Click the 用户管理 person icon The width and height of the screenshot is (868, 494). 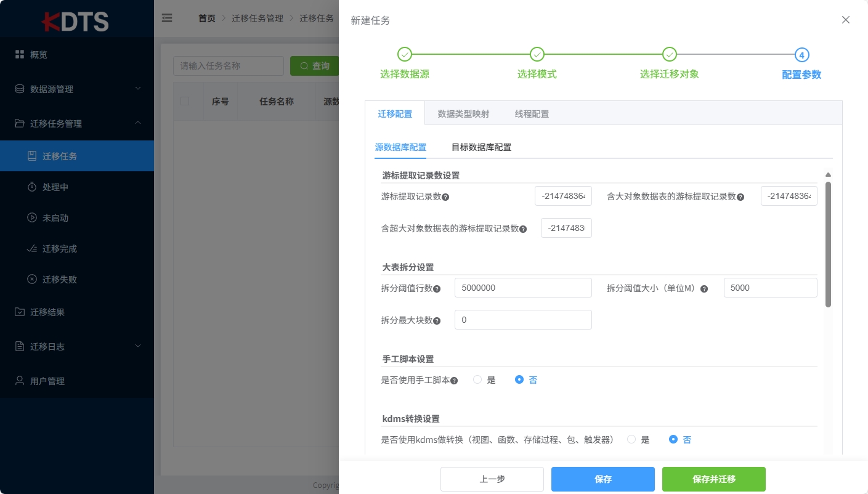pos(20,381)
